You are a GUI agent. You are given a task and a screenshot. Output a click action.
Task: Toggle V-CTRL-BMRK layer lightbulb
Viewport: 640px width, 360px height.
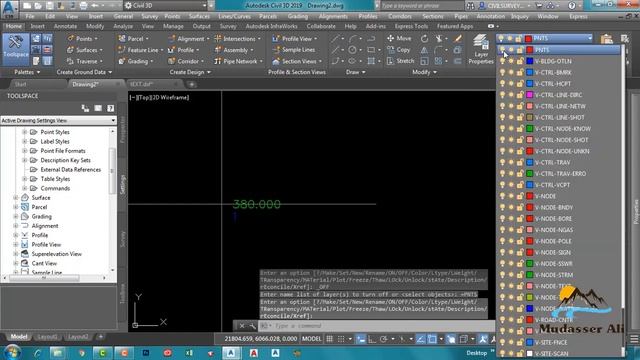click(502, 72)
